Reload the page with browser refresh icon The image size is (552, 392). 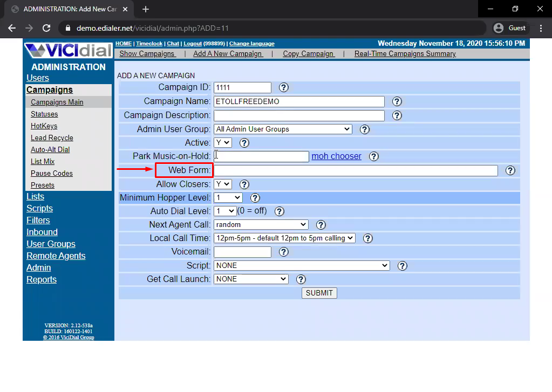click(46, 28)
